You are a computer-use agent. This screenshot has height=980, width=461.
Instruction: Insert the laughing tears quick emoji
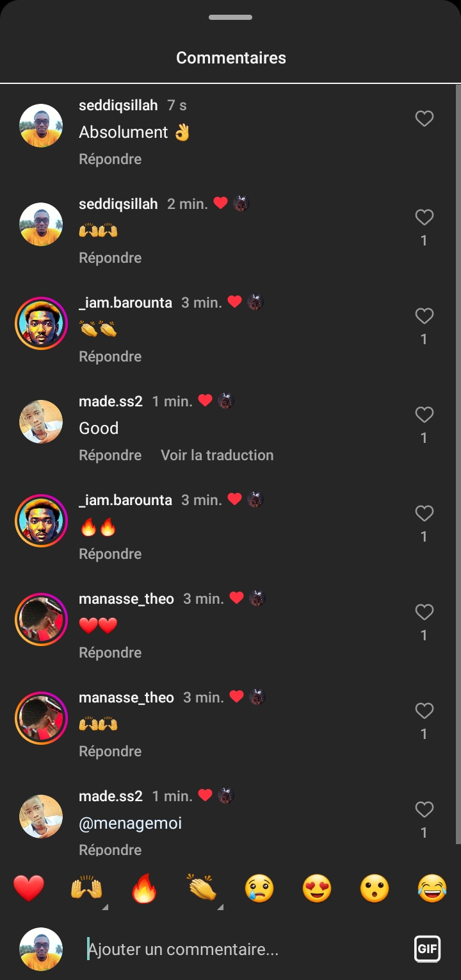click(x=432, y=889)
